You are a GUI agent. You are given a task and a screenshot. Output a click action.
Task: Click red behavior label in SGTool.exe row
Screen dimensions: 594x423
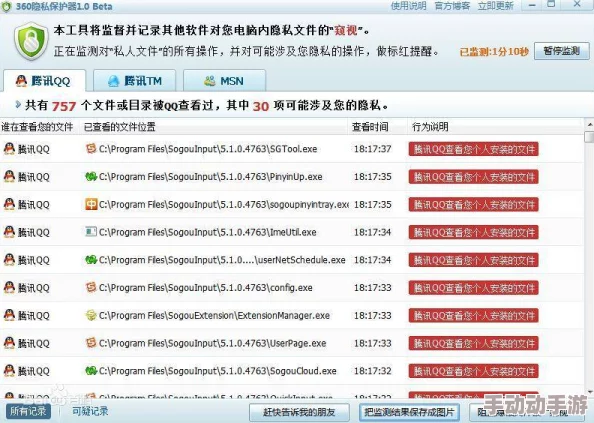(474, 149)
